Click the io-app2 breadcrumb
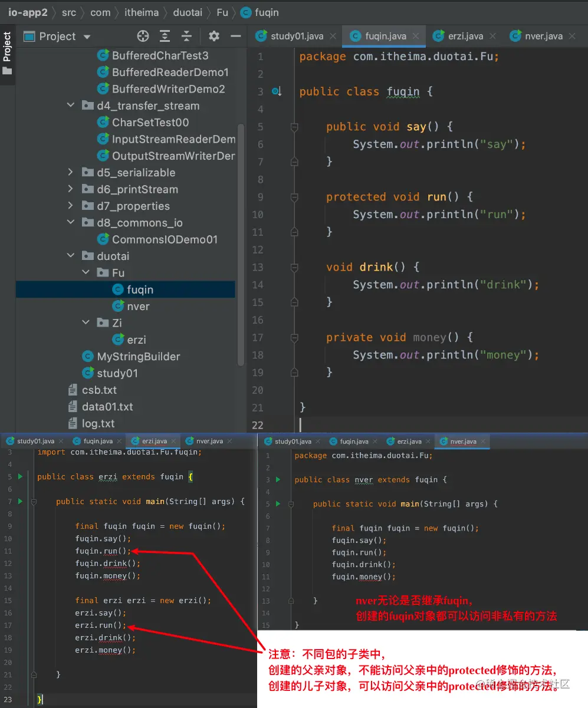Image resolution: width=588 pixels, height=708 pixels. pos(27,12)
